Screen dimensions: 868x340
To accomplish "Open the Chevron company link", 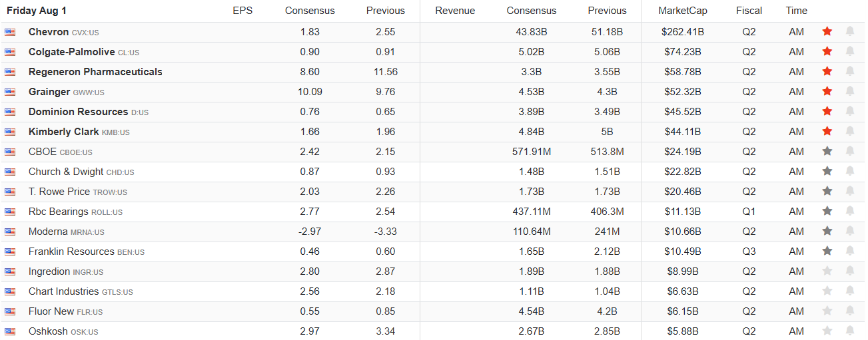I will click(49, 32).
